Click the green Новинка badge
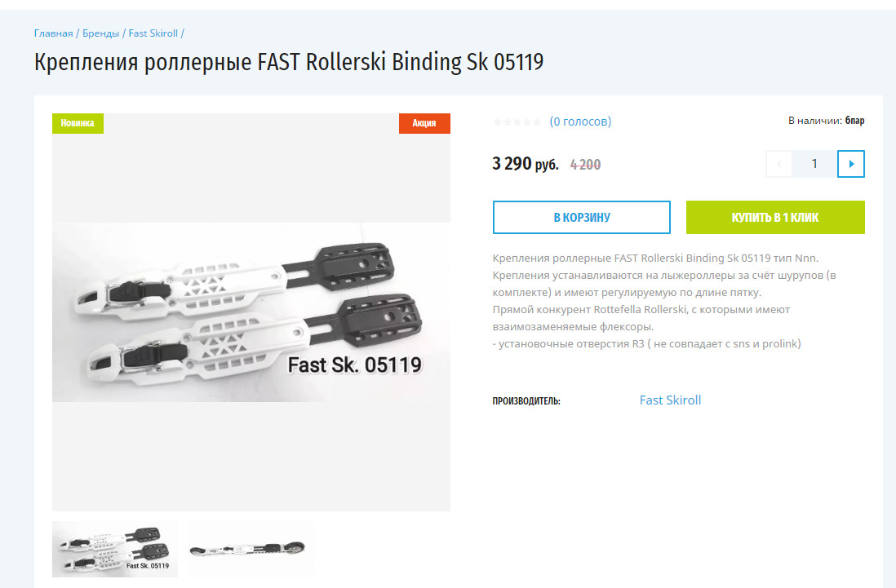The width and height of the screenshot is (896, 588). click(78, 123)
